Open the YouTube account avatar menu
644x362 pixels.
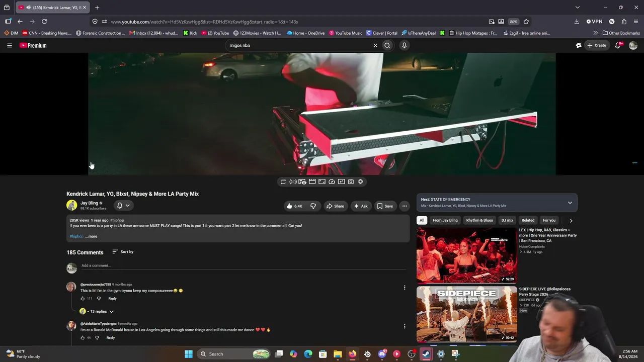click(x=633, y=45)
